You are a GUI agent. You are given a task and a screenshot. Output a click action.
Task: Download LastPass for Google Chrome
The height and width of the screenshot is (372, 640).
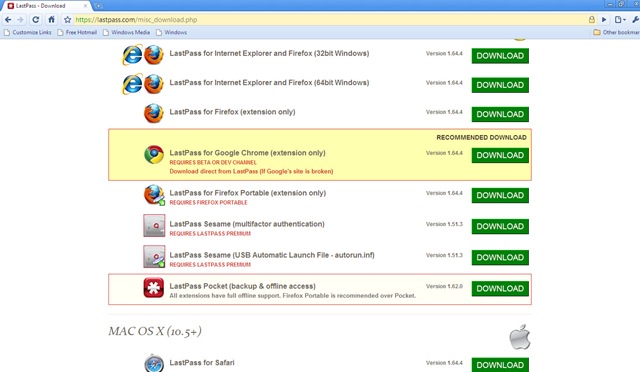(500, 155)
